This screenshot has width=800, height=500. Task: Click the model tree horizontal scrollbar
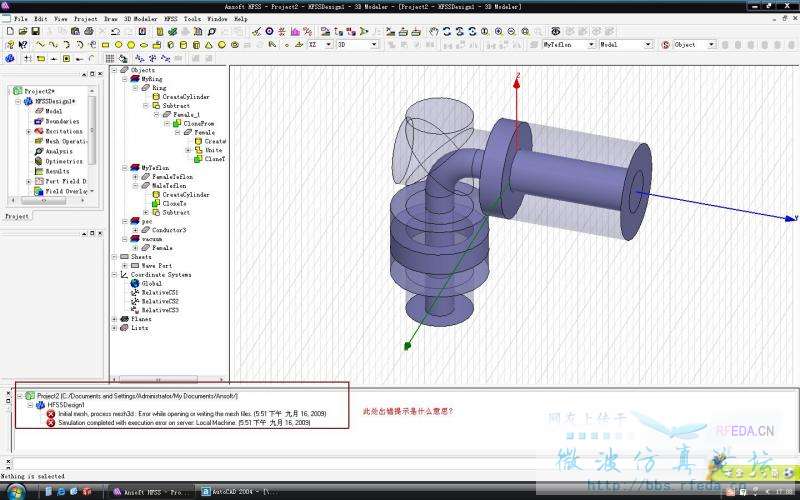[x=158, y=380]
